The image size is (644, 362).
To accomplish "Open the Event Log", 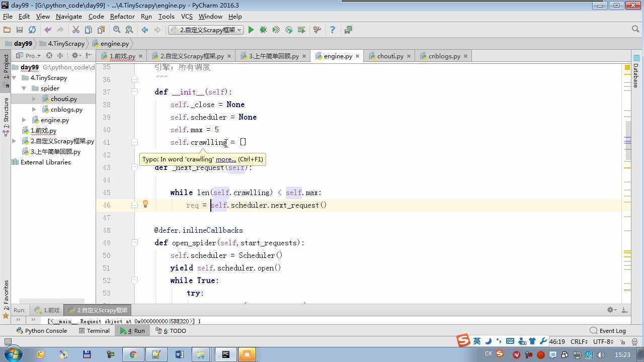I will coord(608,331).
